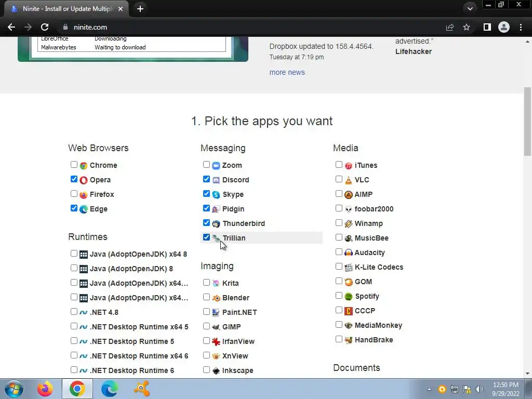Follow the 'more news' link

pyautogui.click(x=287, y=72)
